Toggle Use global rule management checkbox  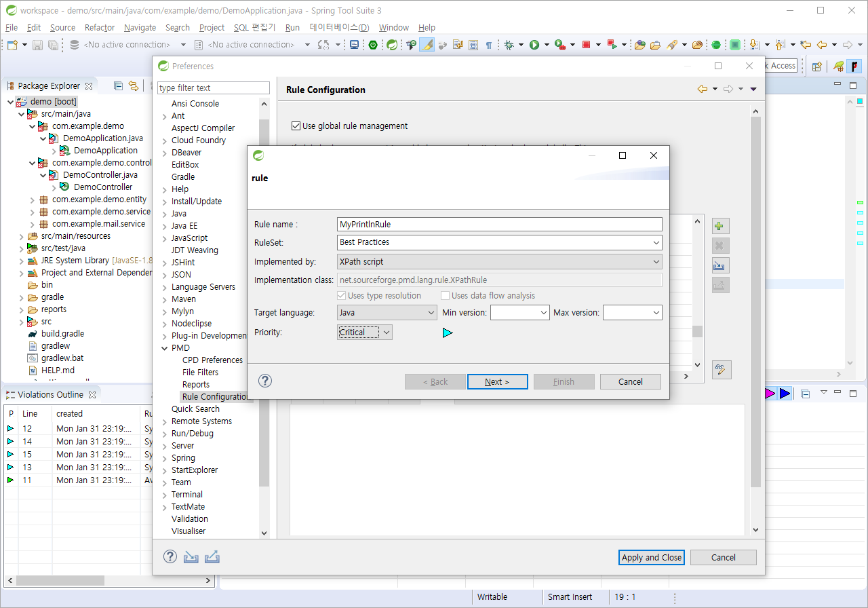296,126
